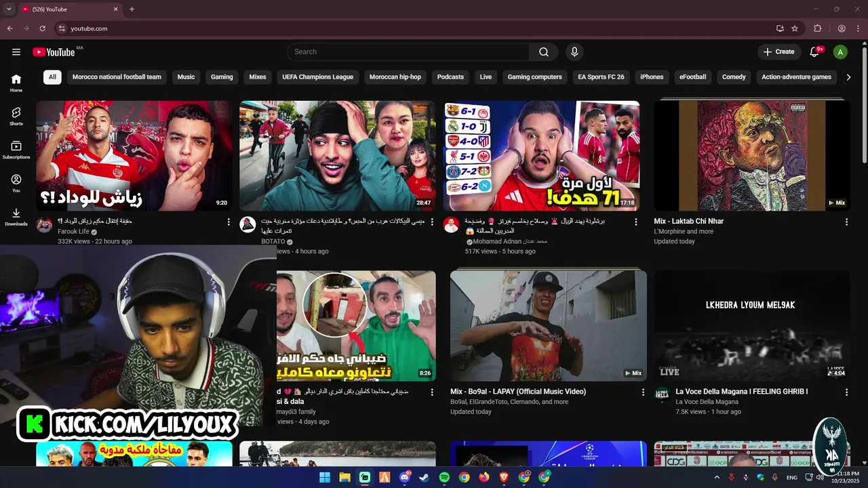Viewport: 868px width, 488px height.
Task: Open Home in the sidebar
Action: pyautogui.click(x=16, y=83)
